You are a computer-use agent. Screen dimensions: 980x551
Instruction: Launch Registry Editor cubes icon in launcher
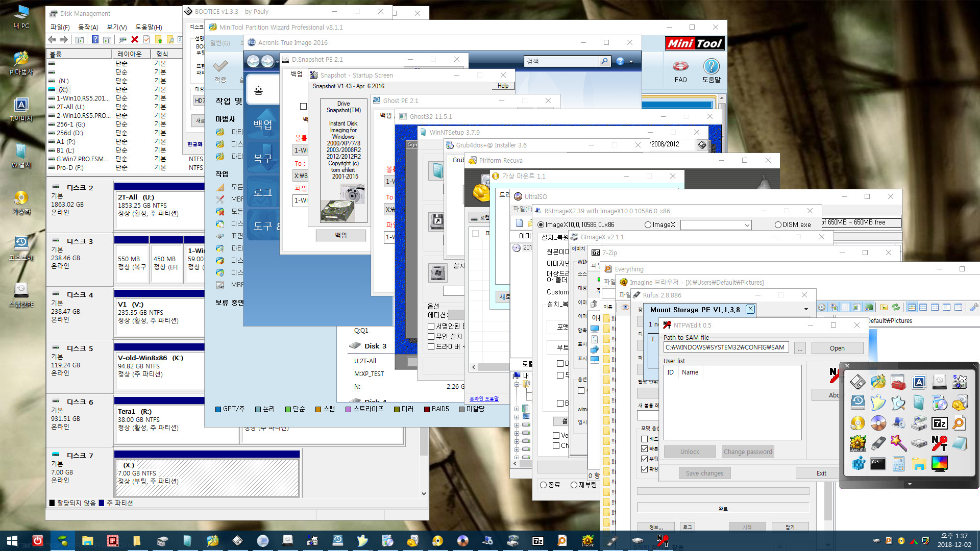point(857,464)
